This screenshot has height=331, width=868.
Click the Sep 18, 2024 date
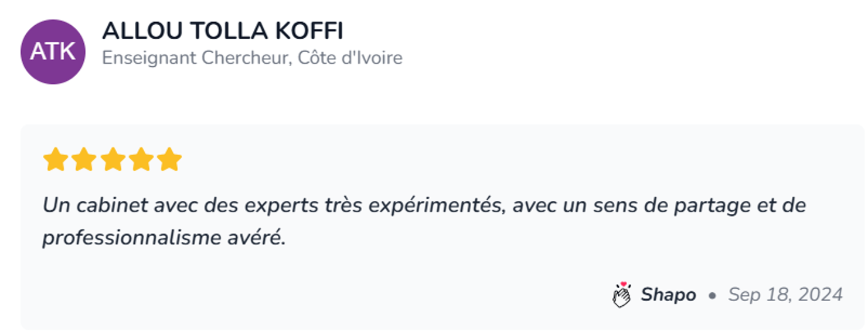point(785,294)
